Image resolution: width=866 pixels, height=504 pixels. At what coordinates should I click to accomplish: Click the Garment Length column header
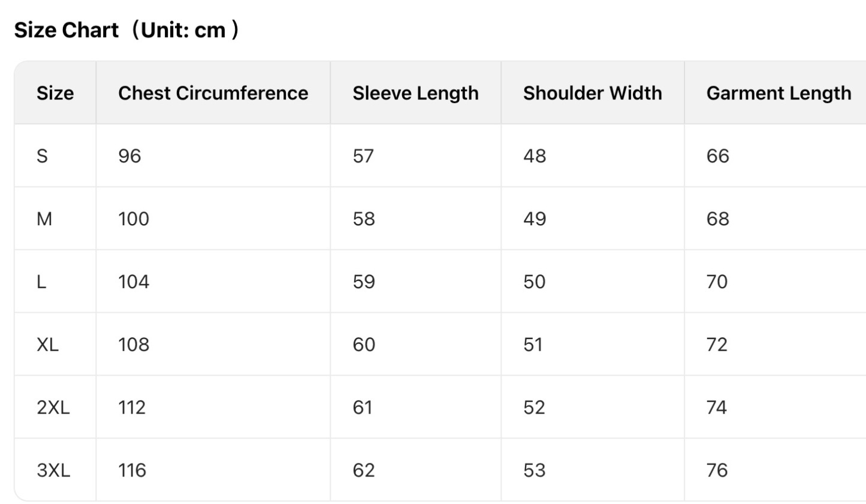[779, 93]
